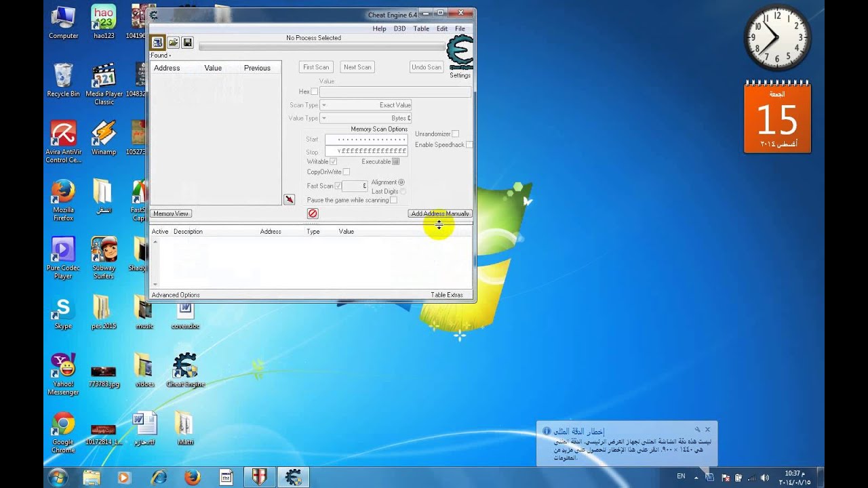Image resolution: width=868 pixels, height=488 pixels.
Task: Open the Matri folder on desktop
Action: coord(185,428)
